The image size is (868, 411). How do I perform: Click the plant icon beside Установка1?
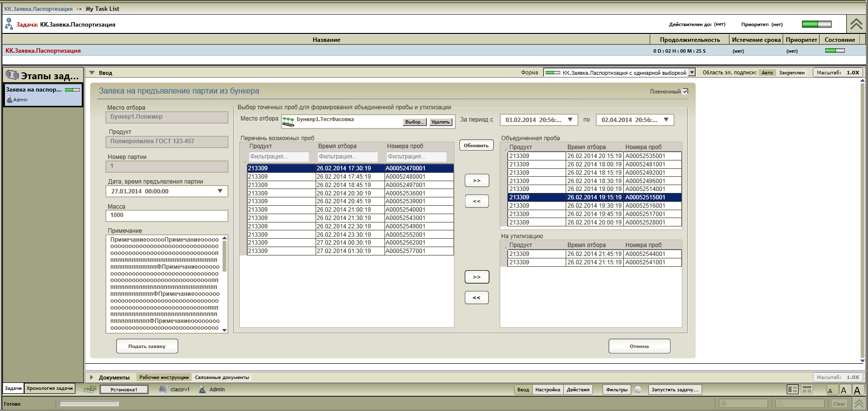(x=90, y=389)
